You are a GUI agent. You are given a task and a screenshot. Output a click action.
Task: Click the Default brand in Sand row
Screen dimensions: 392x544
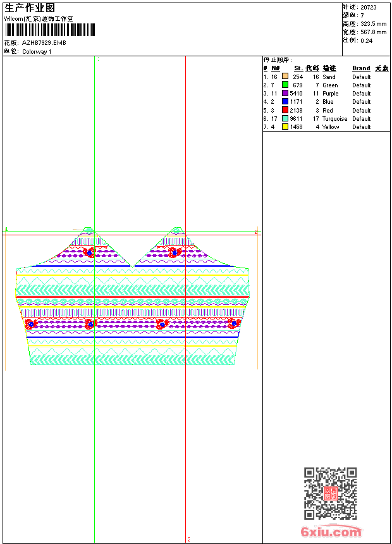coord(362,77)
